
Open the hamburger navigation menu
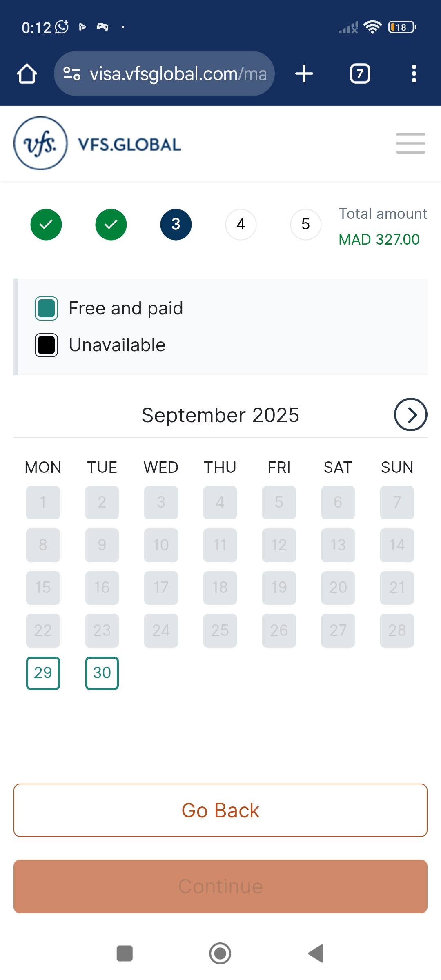click(x=411, y=143)
